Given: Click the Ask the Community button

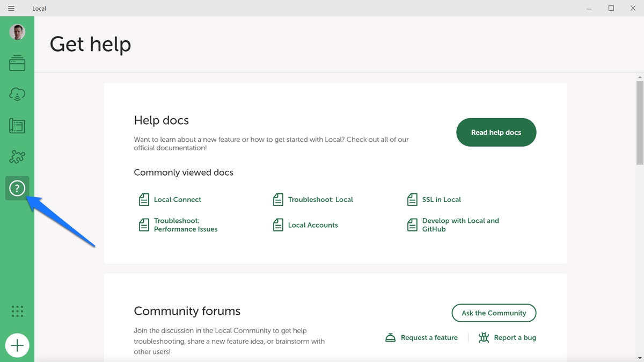Looking at the screenshot, I should click(494, 313).
